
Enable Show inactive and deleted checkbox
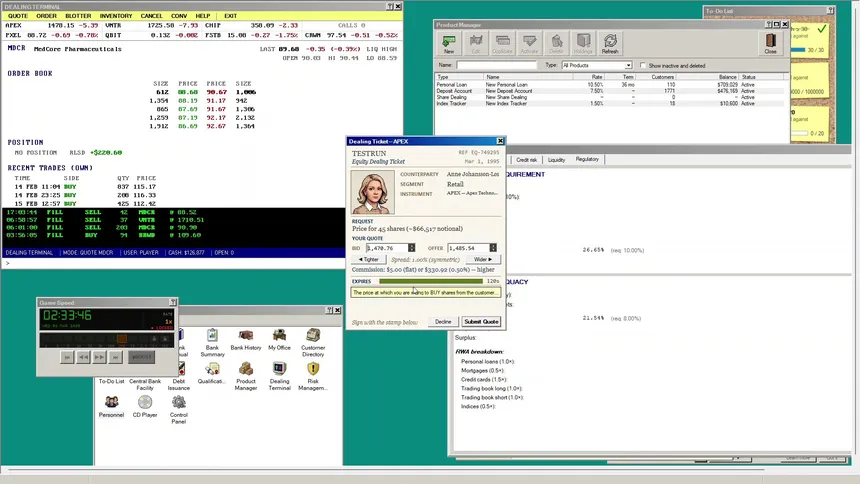643,65
